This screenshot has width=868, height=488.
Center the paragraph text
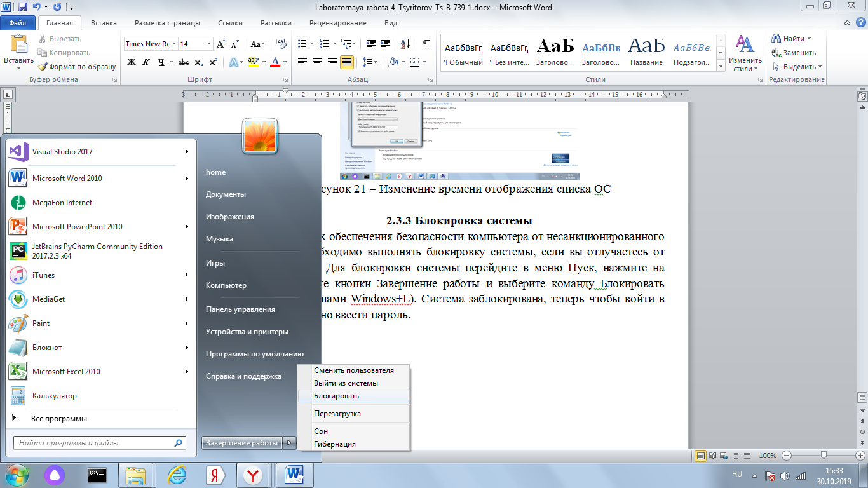click(317, 62)
